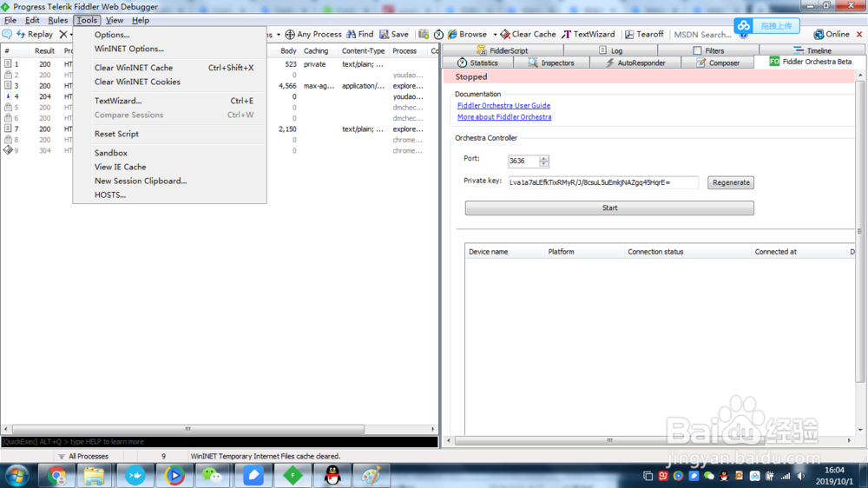
Task: Click the Find binoculars icon
Action: (x=351, y=35)
